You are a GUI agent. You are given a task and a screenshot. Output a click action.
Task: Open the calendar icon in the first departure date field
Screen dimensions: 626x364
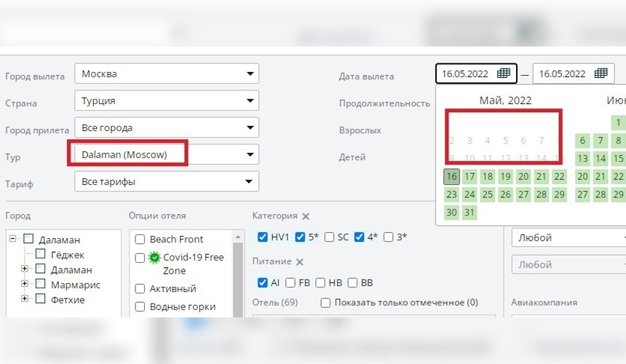coord(504,74)
